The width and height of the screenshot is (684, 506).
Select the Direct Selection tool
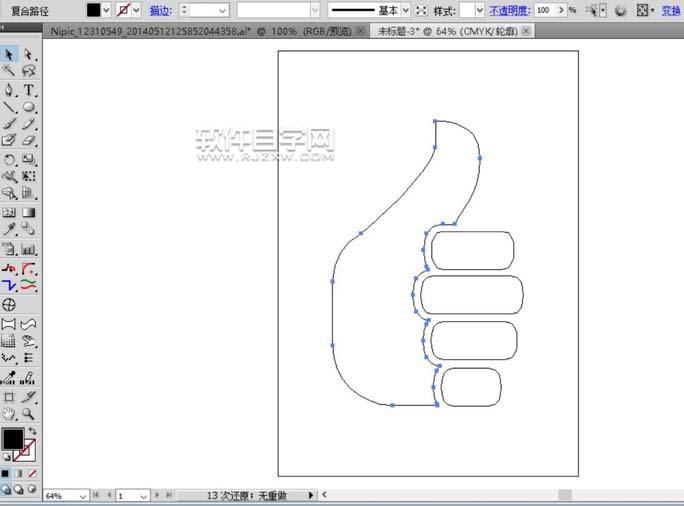pos(29,54)
